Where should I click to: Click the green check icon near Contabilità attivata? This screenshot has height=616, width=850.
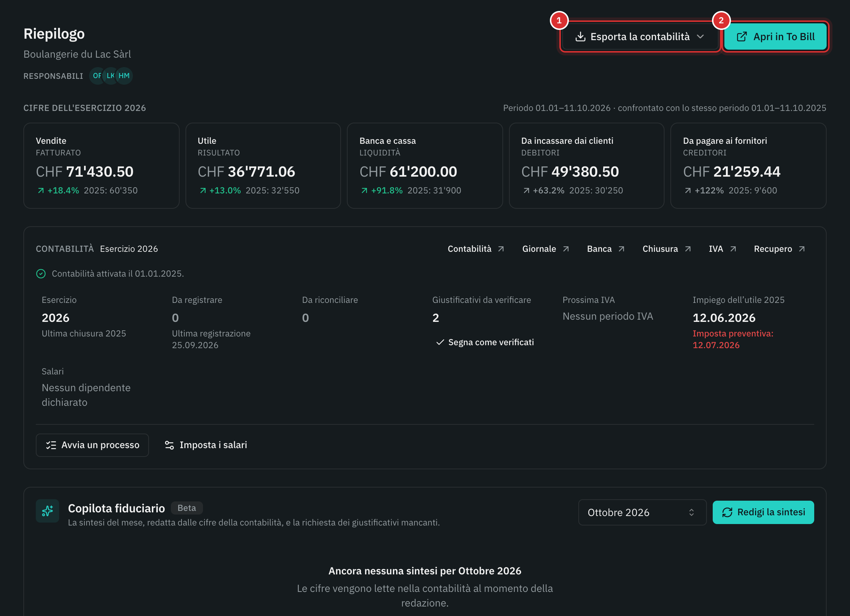pos(41,274)
